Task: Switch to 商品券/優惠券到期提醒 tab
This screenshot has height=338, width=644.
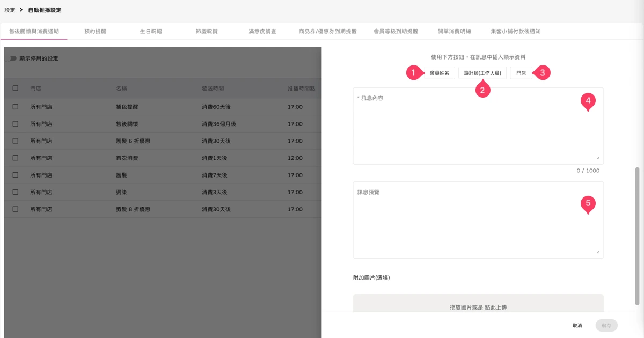Action: [x=327, y=31]
